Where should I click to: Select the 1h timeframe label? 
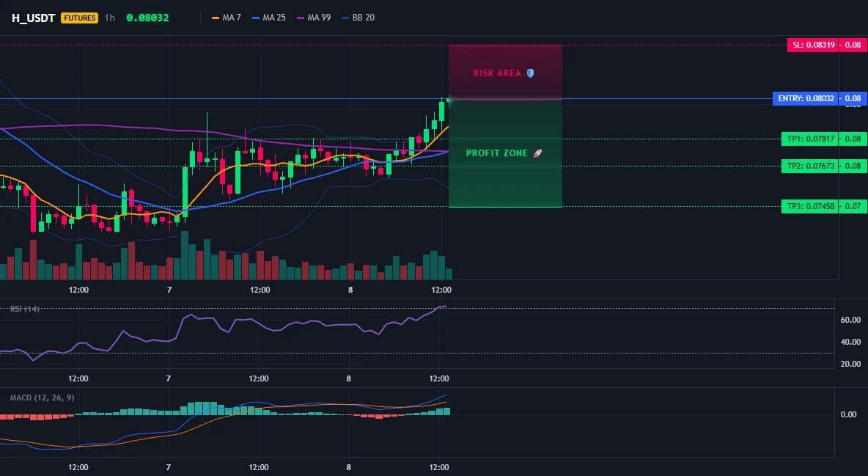(110, 18)
